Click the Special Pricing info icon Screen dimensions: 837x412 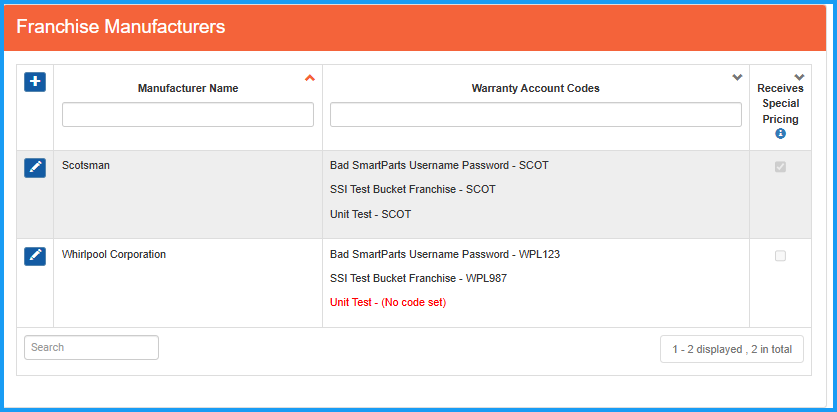point(780,134)
